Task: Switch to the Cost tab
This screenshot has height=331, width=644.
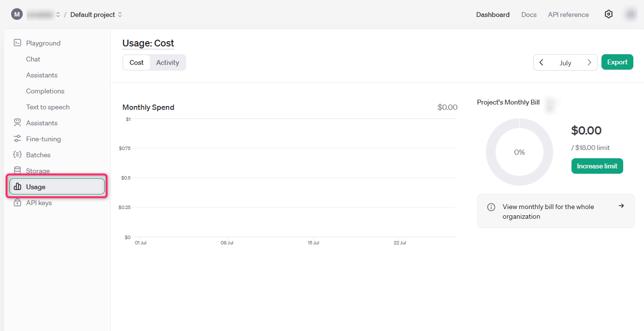Action: pos(137,62)
